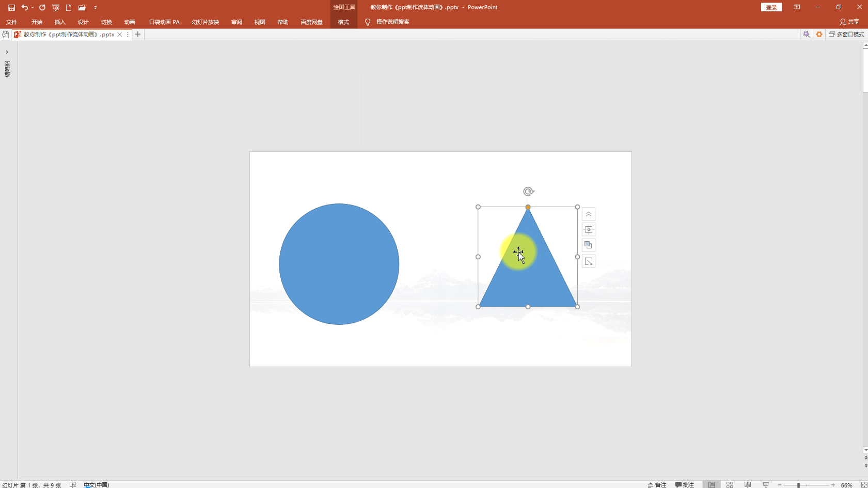The height and width of the screenshot is (488, 868).
Task: Switch to the 插入 ribbon tab
Action: tap(60, 22)
